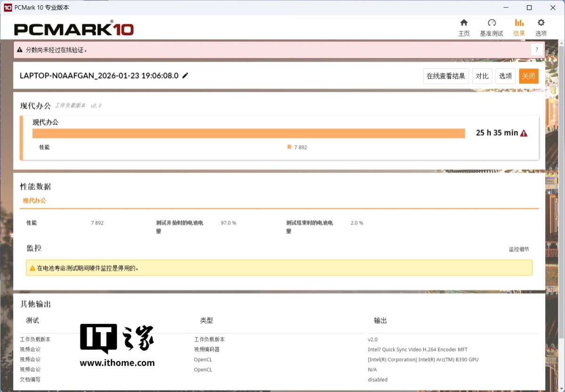Click the battery life progress bar
565x392 pixels.
click(249, 133)
